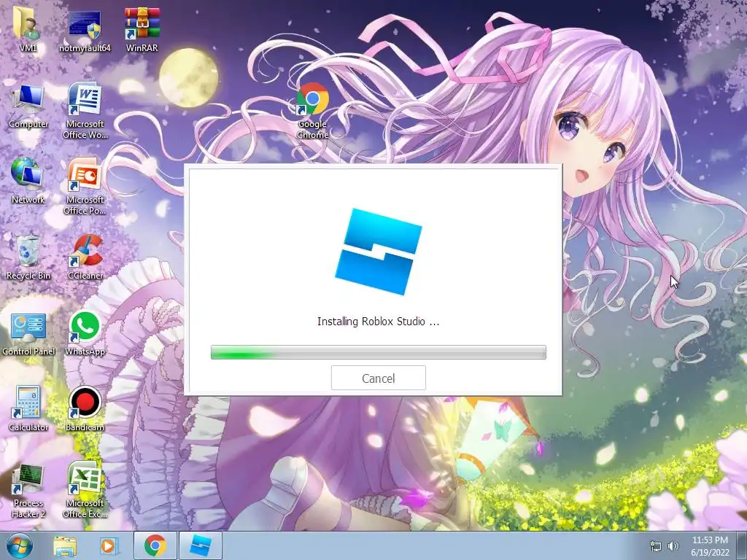Viewport: 747px width, 560px height.
Task: Select the Network desktop icon
Action: point(28,181)
